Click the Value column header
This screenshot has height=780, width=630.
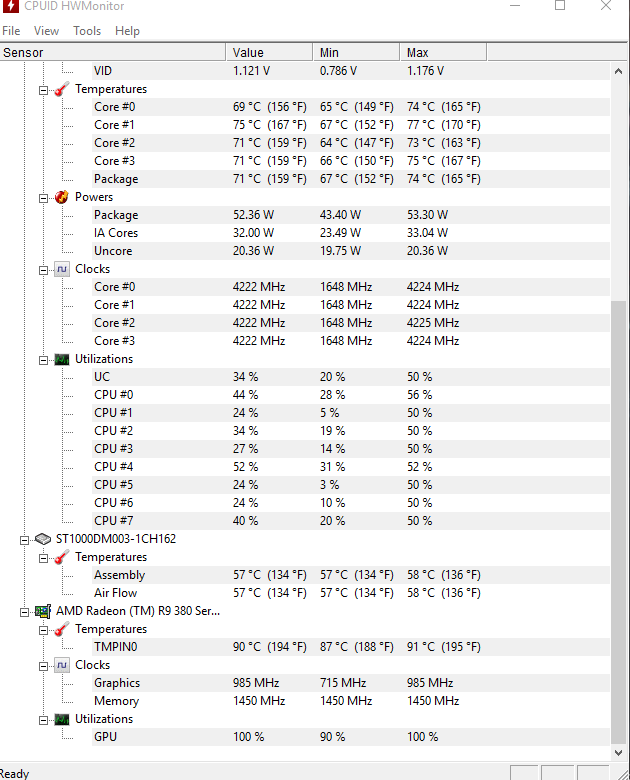(269, 52)
